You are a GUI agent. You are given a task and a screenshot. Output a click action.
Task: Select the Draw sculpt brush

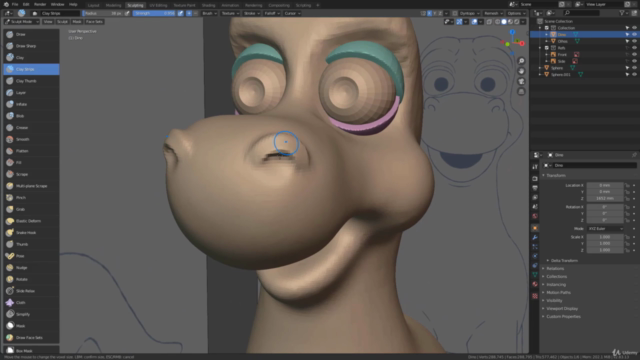(31, 34)
